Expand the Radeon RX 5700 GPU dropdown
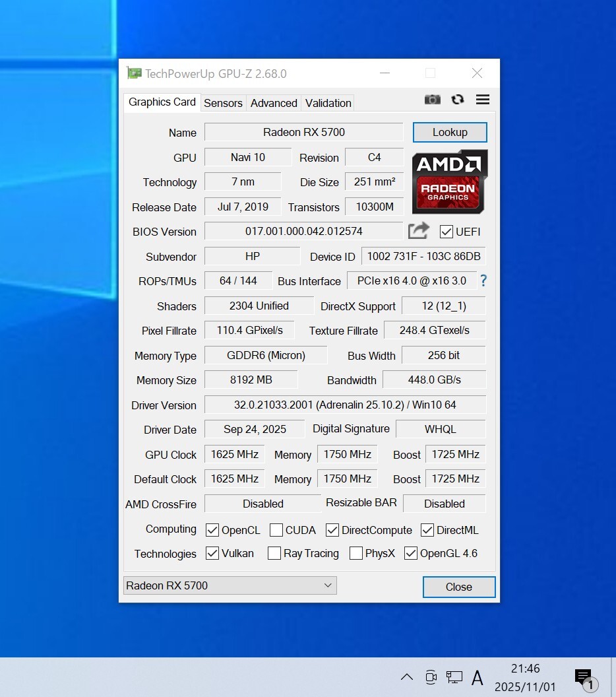The height and width of the screenshot is (697, 616). point(230,585)
